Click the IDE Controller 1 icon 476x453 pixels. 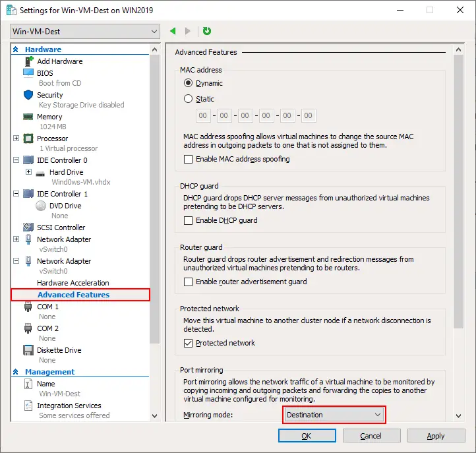[x=28, y=194]
